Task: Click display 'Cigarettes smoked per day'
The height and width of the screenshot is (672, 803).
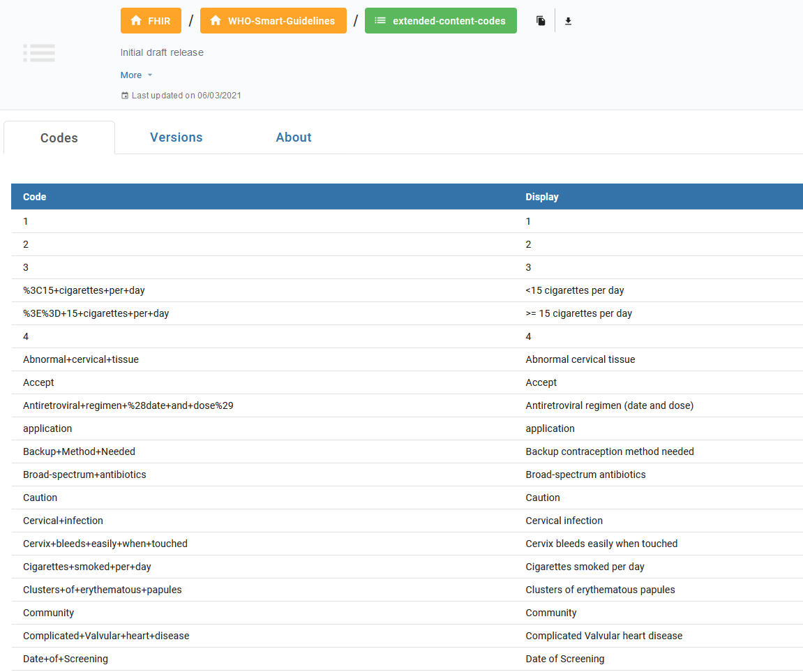Action: [585, 567]
